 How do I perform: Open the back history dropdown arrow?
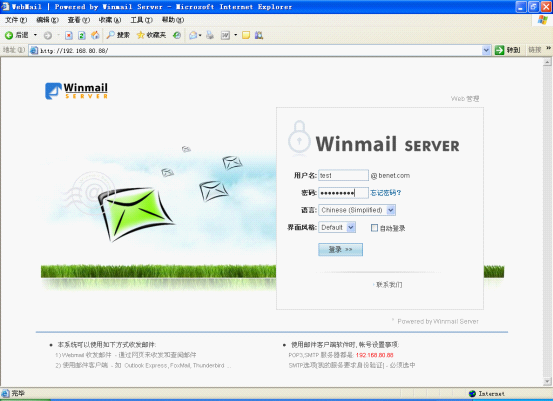(x=35, y=35)
